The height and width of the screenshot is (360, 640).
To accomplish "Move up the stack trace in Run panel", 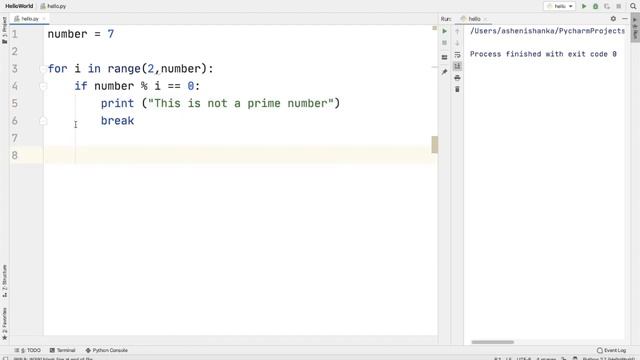I will pos(457,31).
